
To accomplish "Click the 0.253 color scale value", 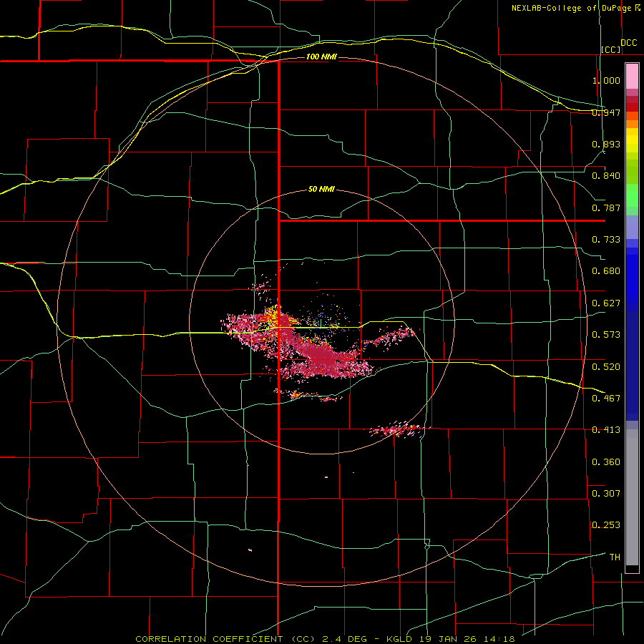I will [x=606, y=525].
